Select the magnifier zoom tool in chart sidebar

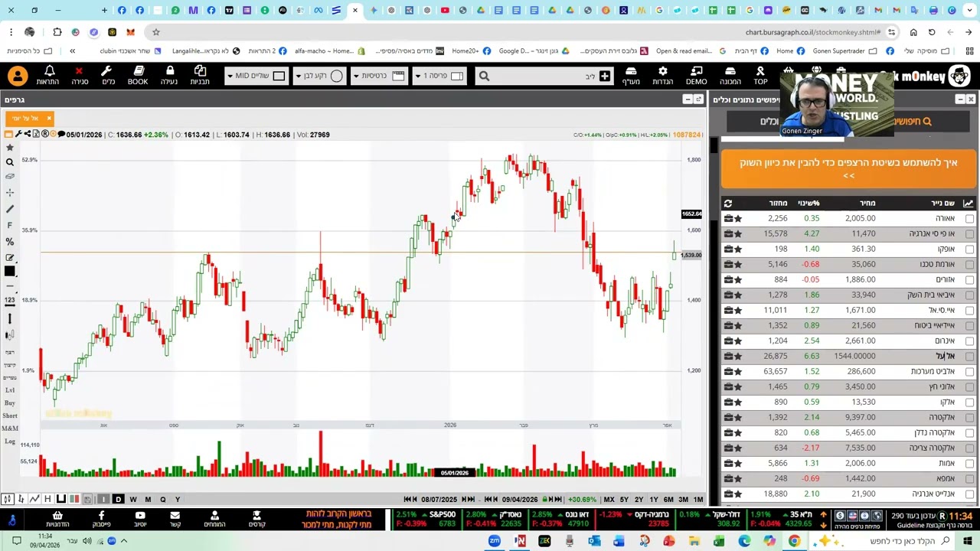pos(10,162)
